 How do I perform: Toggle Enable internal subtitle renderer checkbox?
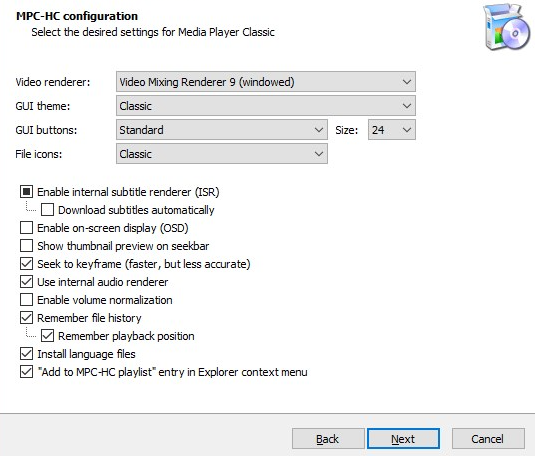point(26,192)
